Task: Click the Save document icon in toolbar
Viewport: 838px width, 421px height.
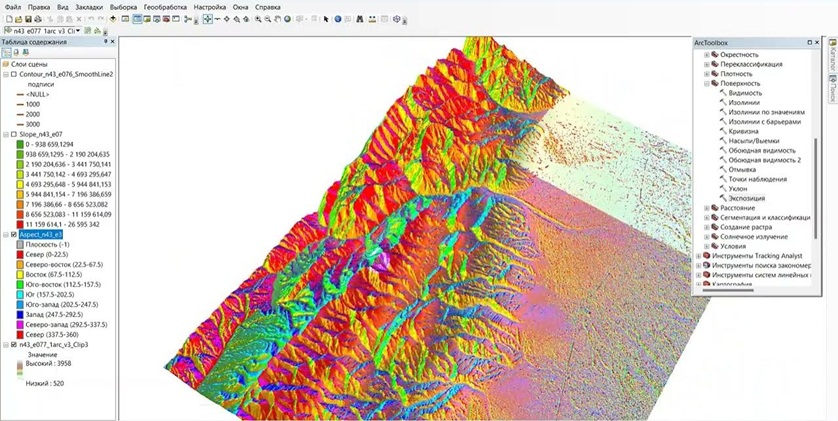Action: (x=27, y=19)
